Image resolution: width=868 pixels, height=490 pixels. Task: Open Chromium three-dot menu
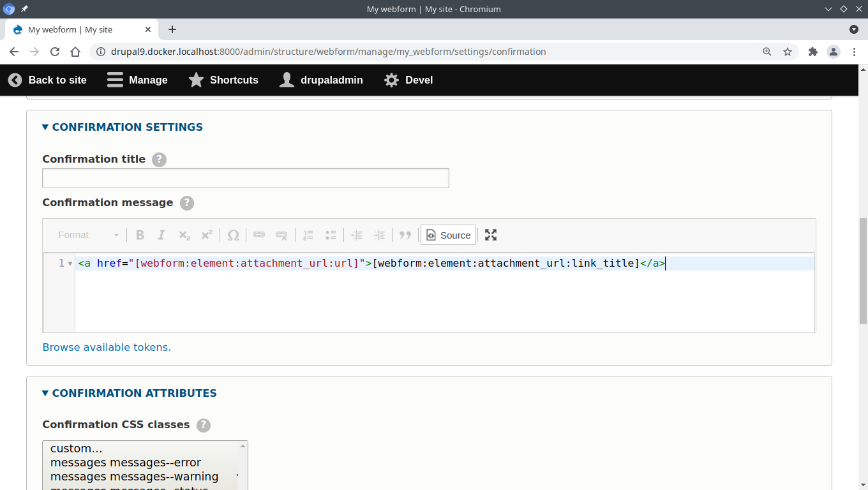(x=854, y=52)
